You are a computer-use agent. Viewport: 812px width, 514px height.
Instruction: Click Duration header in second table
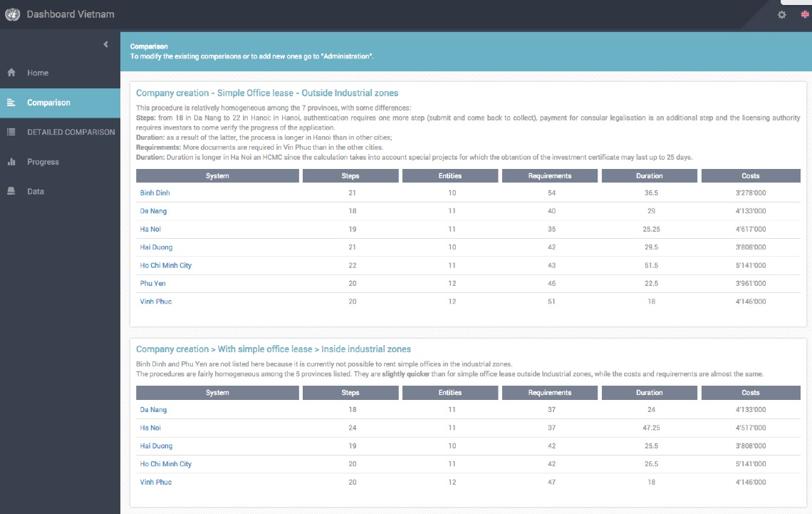(649, 392)
